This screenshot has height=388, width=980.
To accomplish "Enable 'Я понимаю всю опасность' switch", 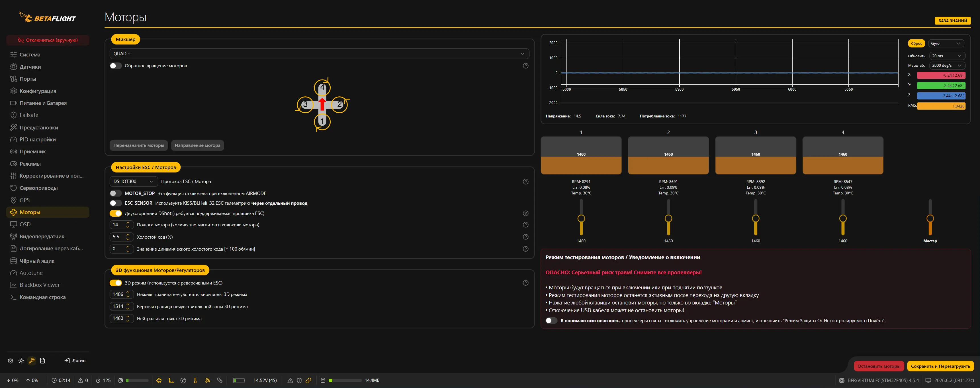I will [x=551, y=321].
